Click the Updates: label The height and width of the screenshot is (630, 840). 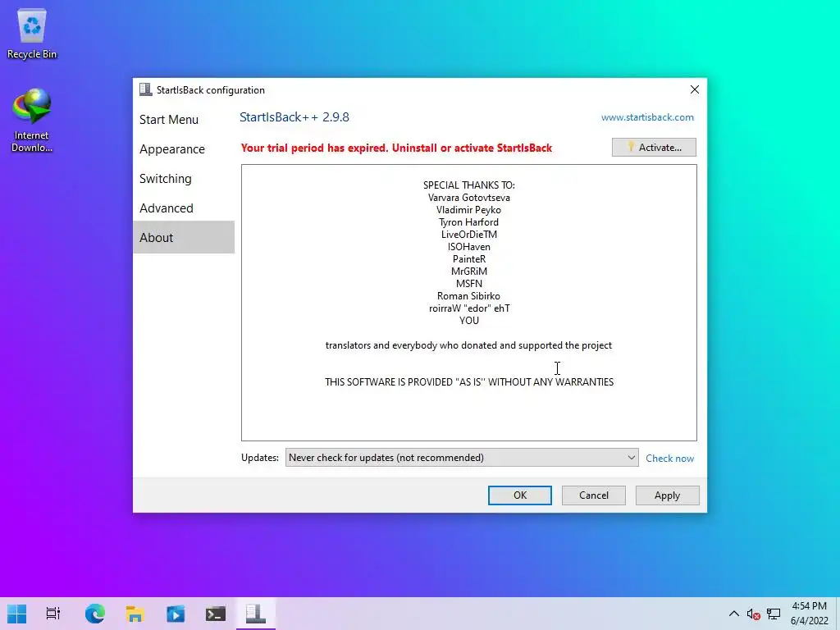tap(260, 458)
